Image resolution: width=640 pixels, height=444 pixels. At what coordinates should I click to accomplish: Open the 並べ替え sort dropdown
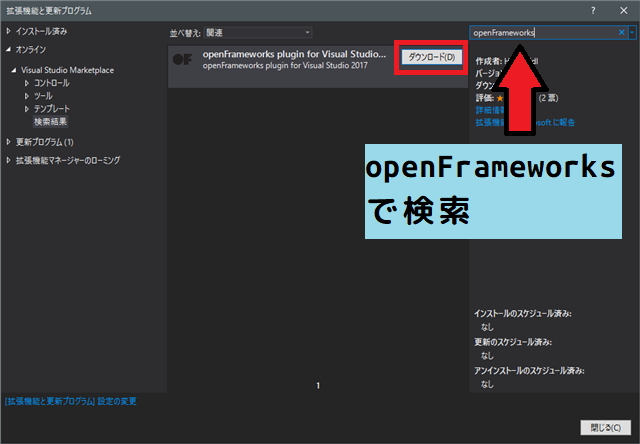pos(258,33)
